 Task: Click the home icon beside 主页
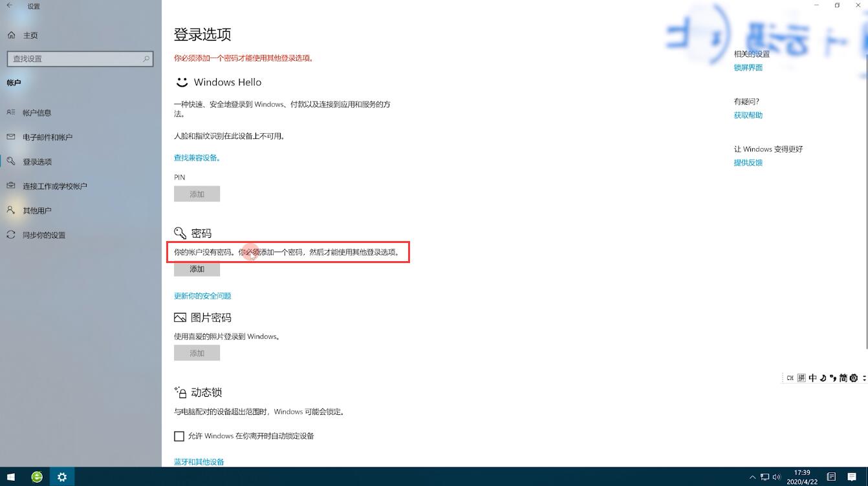coord(11,35)
